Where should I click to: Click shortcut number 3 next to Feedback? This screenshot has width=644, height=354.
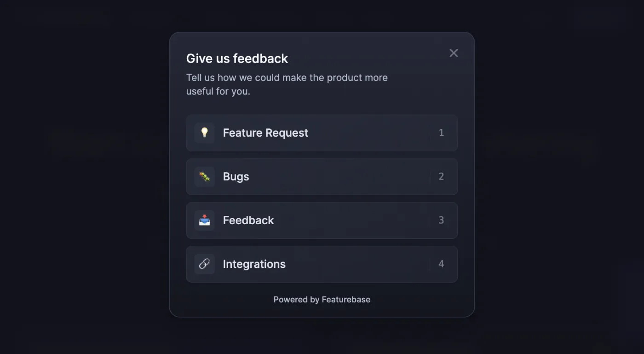pyautogui.click(x=441, y=220)
